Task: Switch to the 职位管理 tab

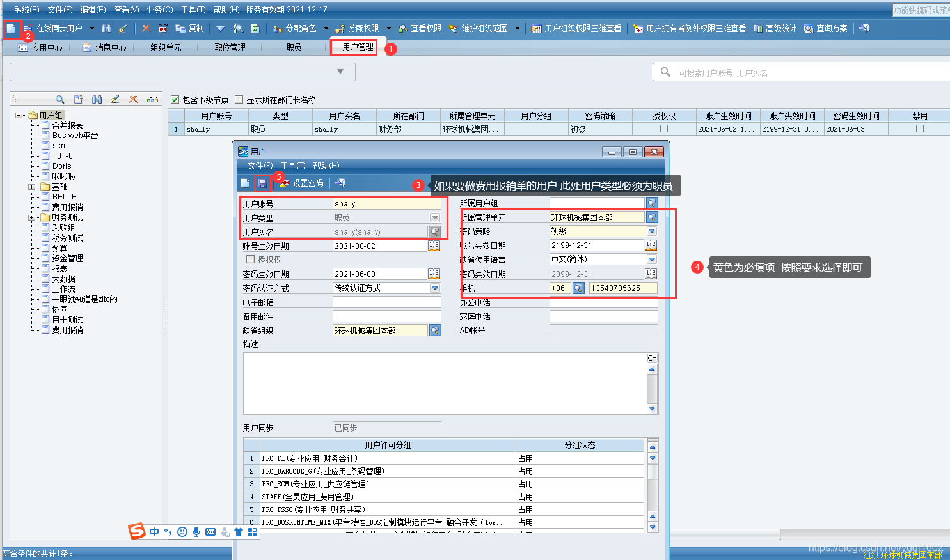Action: pos(230,47)
